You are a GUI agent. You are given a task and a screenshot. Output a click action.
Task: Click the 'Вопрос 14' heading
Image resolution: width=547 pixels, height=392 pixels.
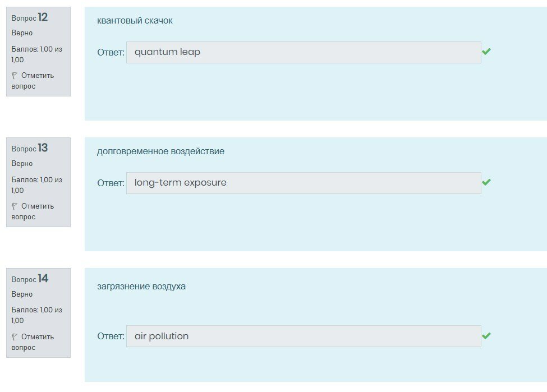(30, 279)
